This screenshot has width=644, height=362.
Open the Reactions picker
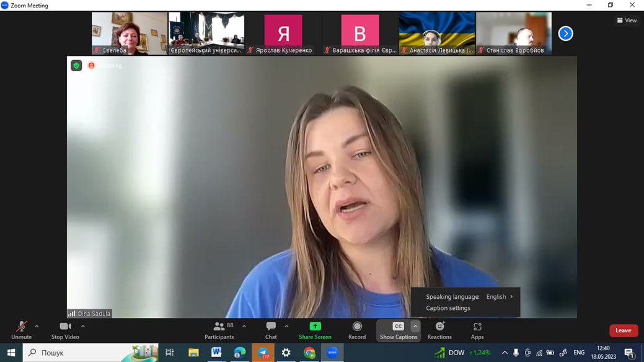pyautogui.click(x=439, y=330)
